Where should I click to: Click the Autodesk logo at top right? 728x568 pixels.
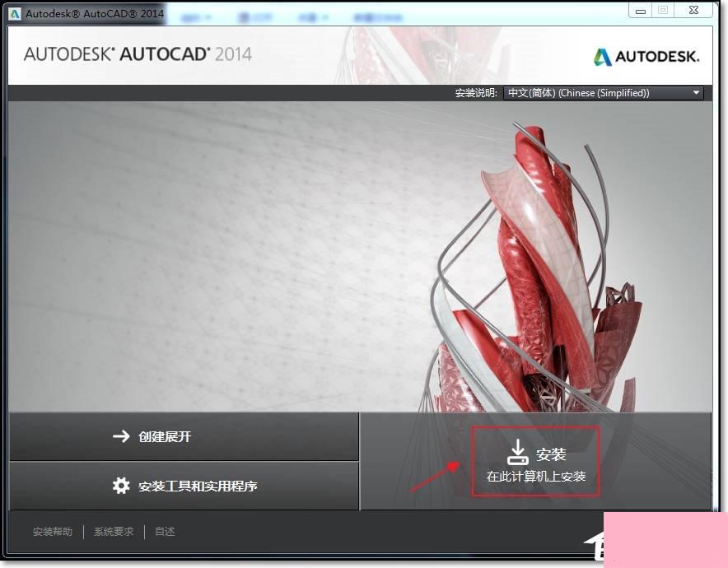pos(646,57)
